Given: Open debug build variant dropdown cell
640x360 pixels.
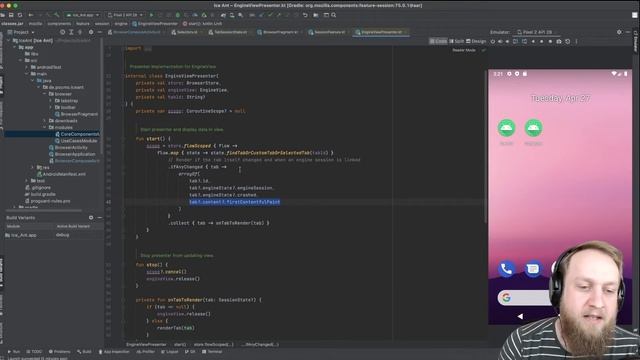Looking at the screenshot, I should coord(78,235).
